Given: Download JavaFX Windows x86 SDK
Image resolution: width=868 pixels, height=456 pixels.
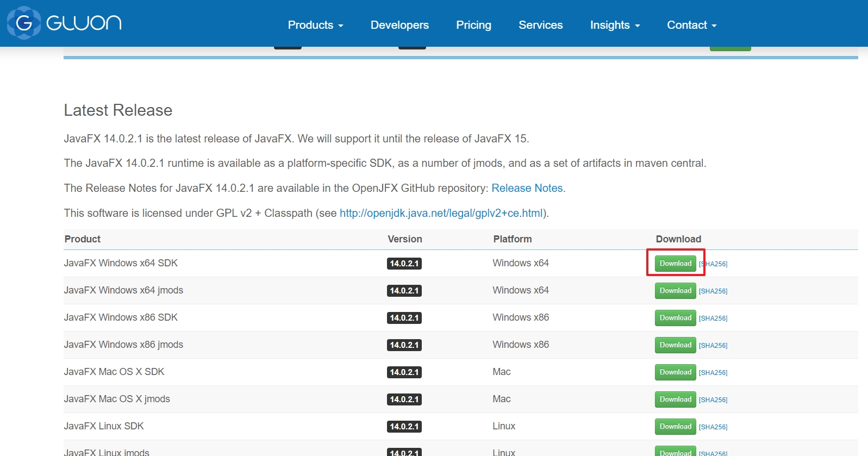Looking at the screenshot, I should click(675, 317).
